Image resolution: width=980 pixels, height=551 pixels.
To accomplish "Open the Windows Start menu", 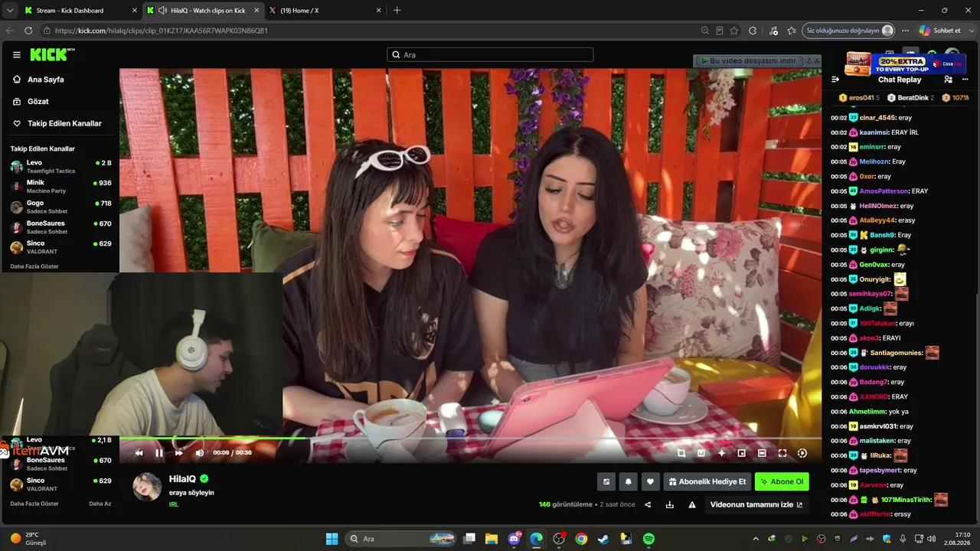I will 332,539.
